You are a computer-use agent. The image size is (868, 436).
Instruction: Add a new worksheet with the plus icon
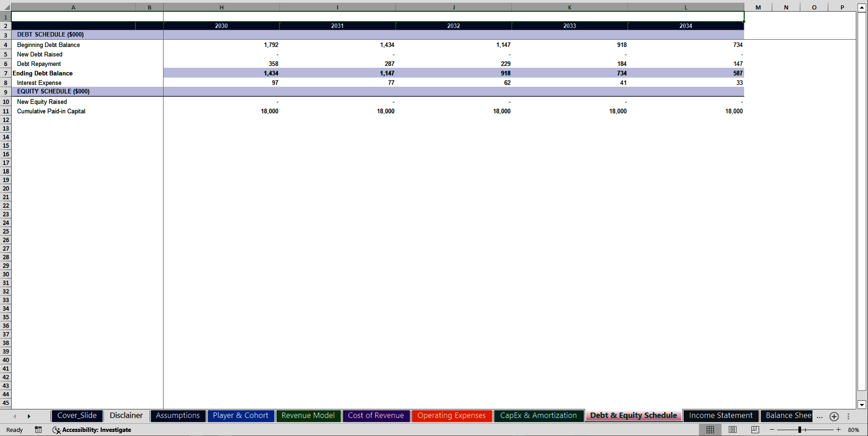pos(834,417)
